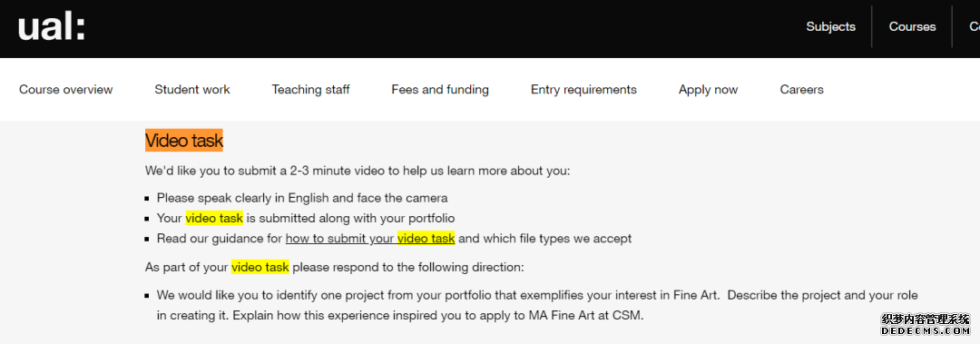Click the 'which file types we accept' text

pyautogui.click(x=559, y=239)
